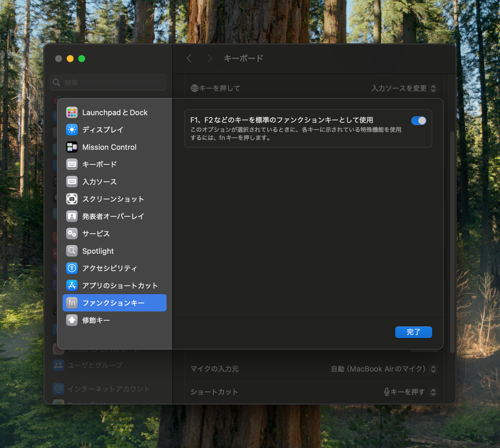Open the サービス gears icon

pyautogui.click(x=72, y=234)
